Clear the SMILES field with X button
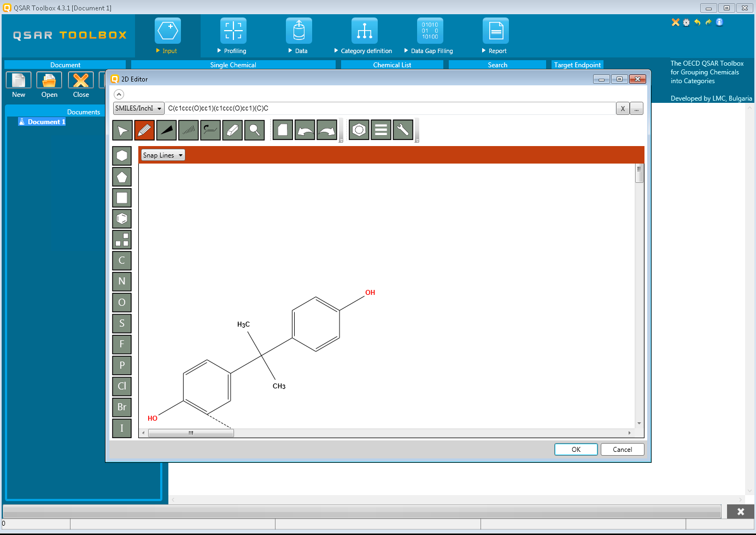Screen dimensions: 756x535 click(623, 108)
